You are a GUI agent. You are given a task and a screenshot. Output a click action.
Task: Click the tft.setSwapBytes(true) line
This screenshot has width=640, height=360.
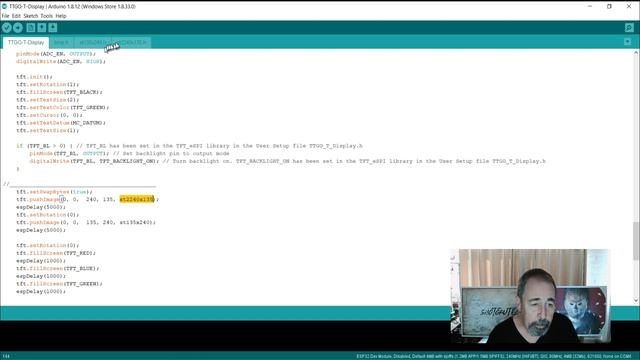54,192
